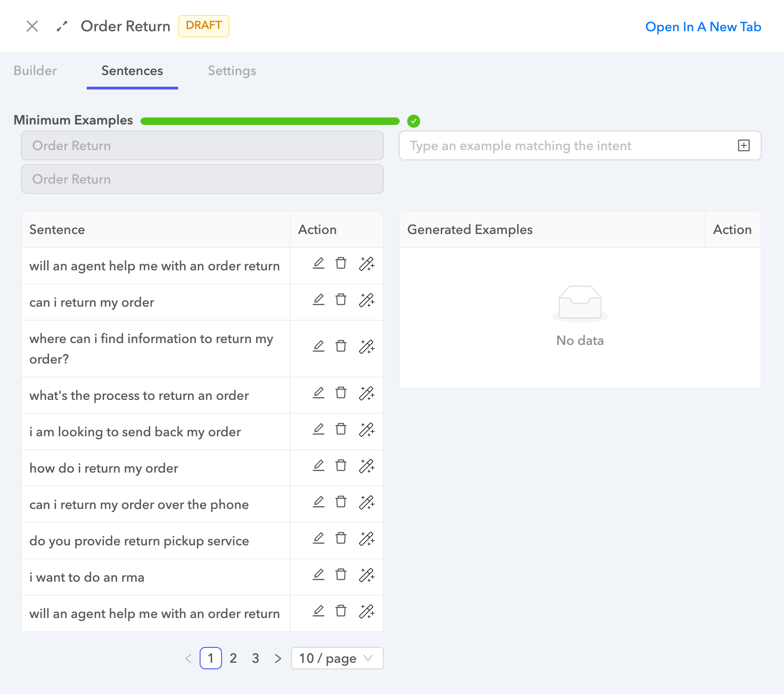Go to page 2 of sentences
This screenshot has height=694, width=784.
pos(233,658)
